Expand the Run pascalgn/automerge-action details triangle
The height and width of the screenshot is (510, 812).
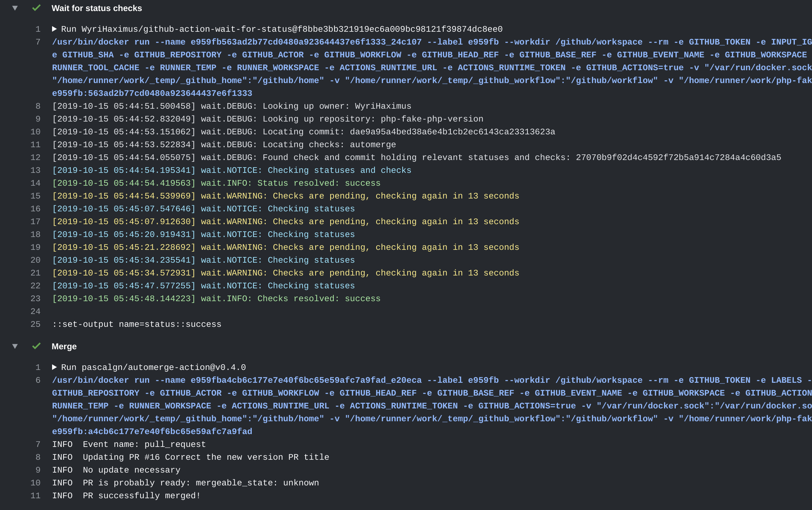click(54, 367)
